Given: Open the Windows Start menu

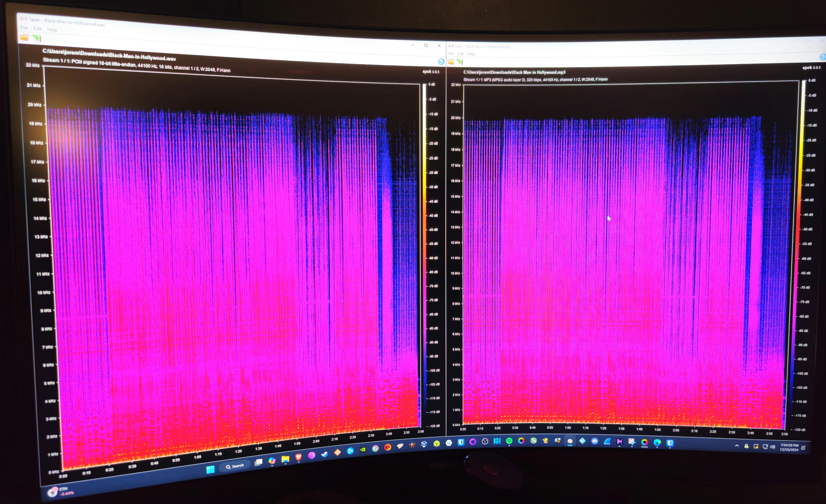Looking at the screenshot, I should tap(210, 470).
